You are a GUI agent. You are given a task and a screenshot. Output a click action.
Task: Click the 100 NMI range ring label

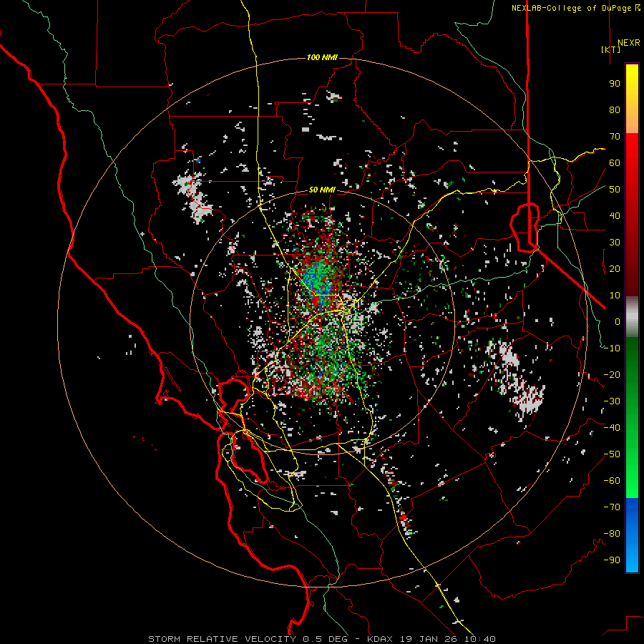tap(322, 57)
